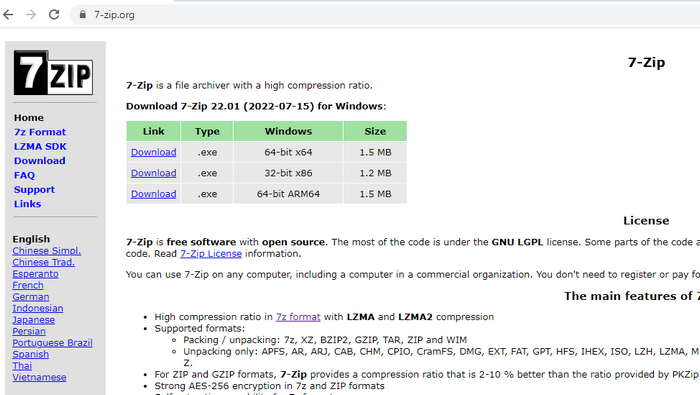
Task: Switch language to Persian
Action: [x=29, y=331]
